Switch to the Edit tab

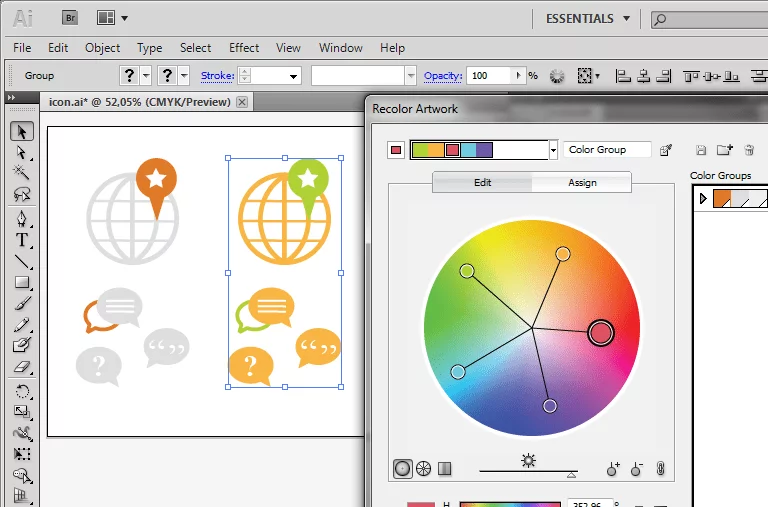click(482, 182)
